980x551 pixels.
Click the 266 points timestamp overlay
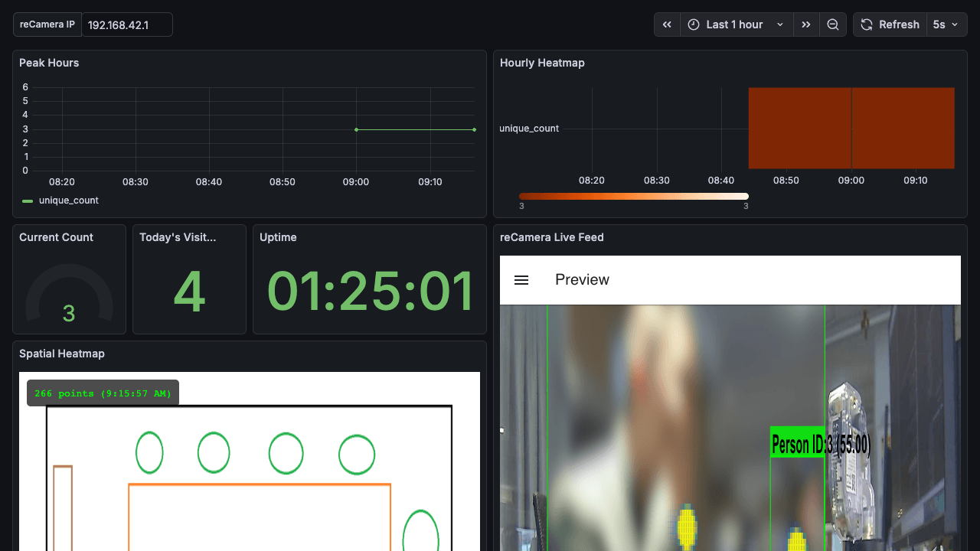point(103,393)
